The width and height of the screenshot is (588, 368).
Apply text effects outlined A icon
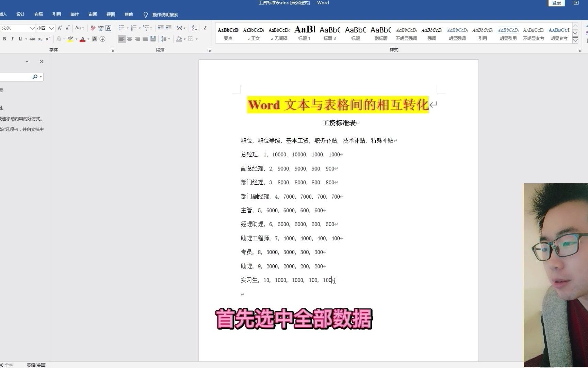pyautogui.click(x=59, y=39)
